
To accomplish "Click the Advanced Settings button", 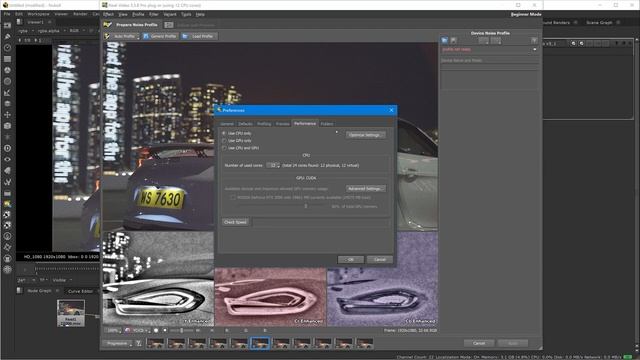I will [x=365, y=189].
